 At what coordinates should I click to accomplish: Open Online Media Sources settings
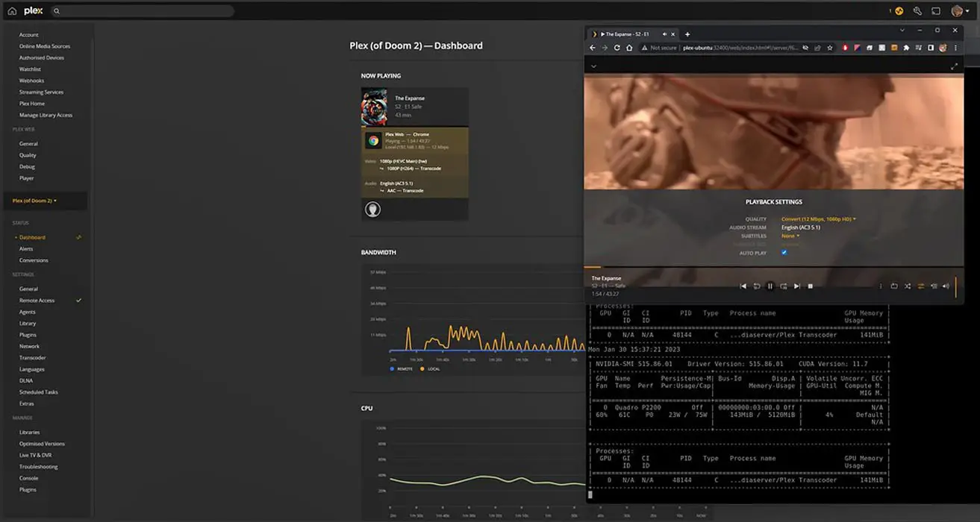[45, 46]
